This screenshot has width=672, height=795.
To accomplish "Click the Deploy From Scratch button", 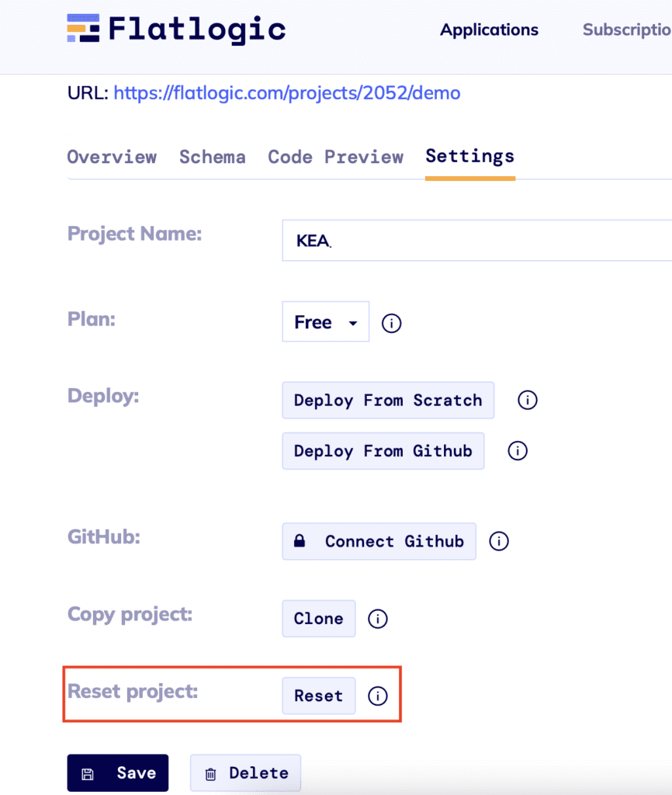I will [388, 400].
